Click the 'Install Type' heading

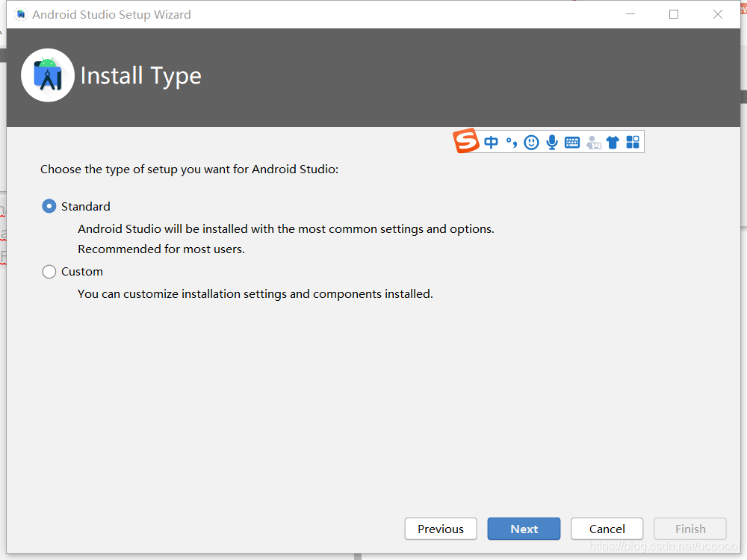[141, 76]
